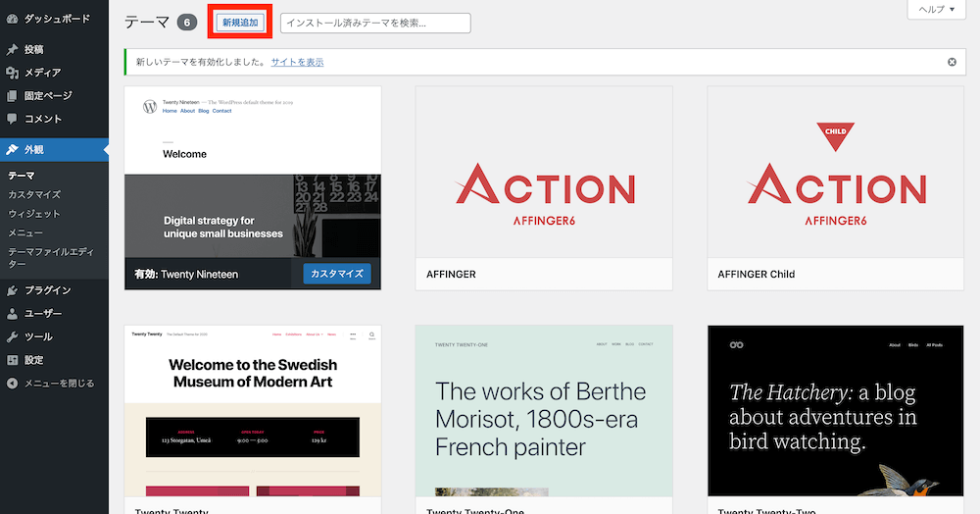Open the ヘルプ dropdown tab
The image size is (980, 514).
(x=936, y=10)
